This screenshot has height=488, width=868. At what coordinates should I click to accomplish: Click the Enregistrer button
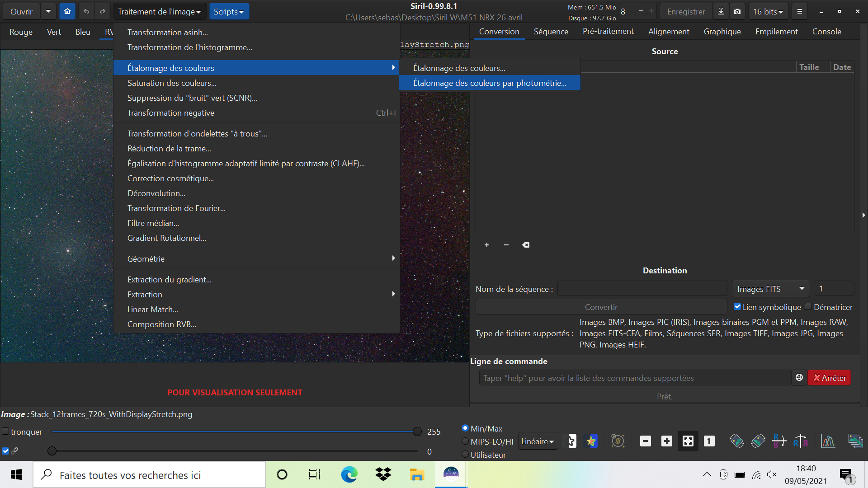pos(686,11)
